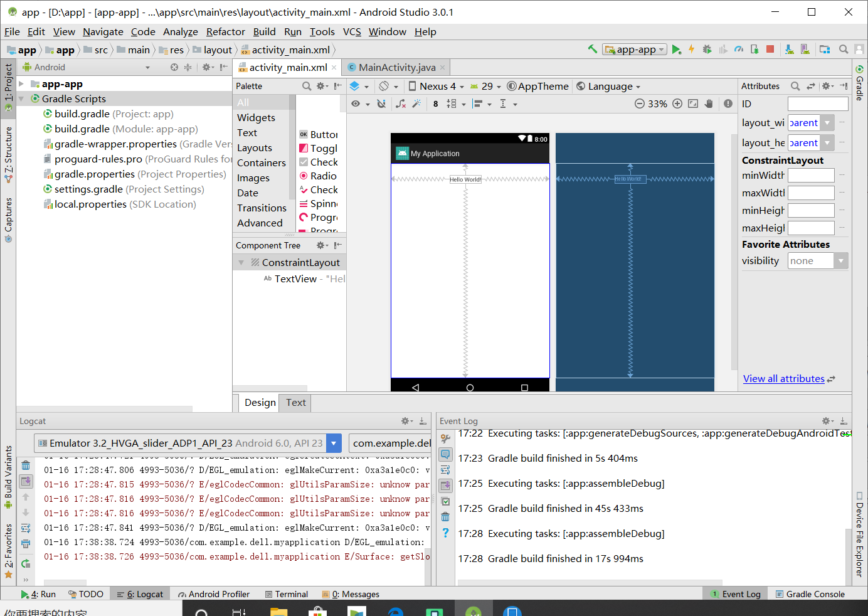Restart logcat with green refresh icon
The height and width of the screenshot is (616, 868).
pos(26,563)
